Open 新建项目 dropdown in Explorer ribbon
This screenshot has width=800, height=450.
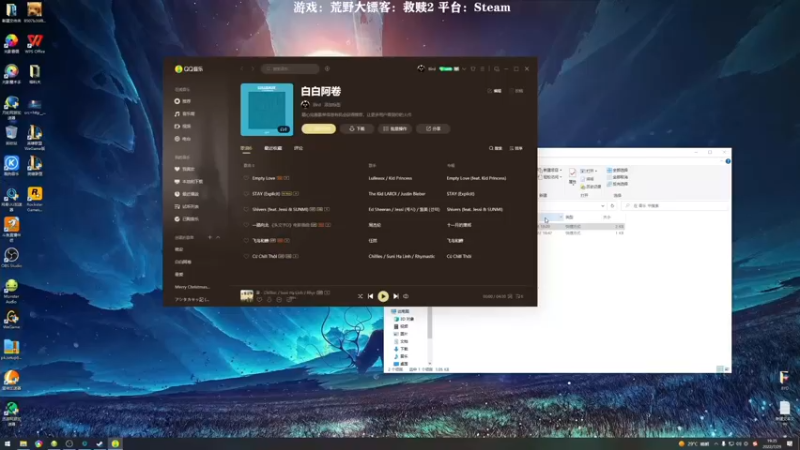click(552, 170)
